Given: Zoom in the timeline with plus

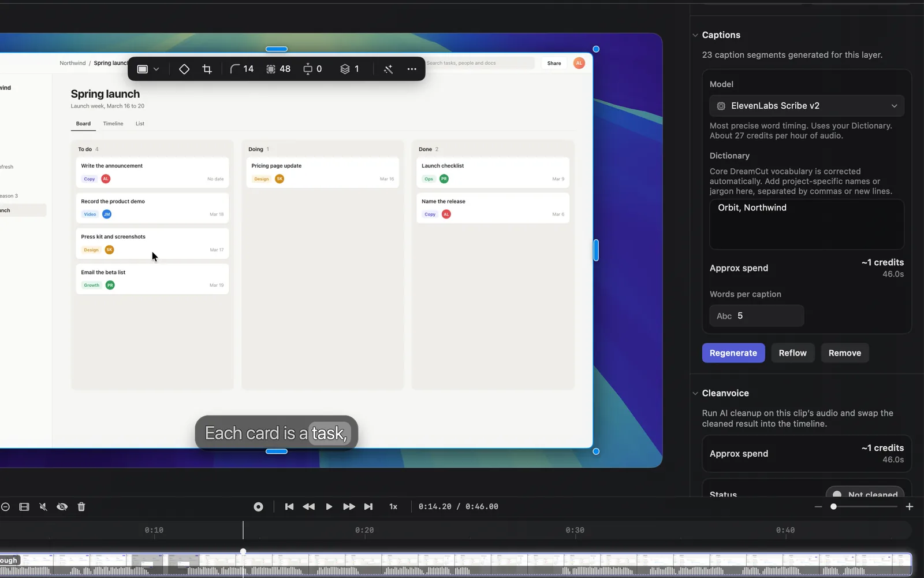Looking at the screenshot, I should coord(910,507).
